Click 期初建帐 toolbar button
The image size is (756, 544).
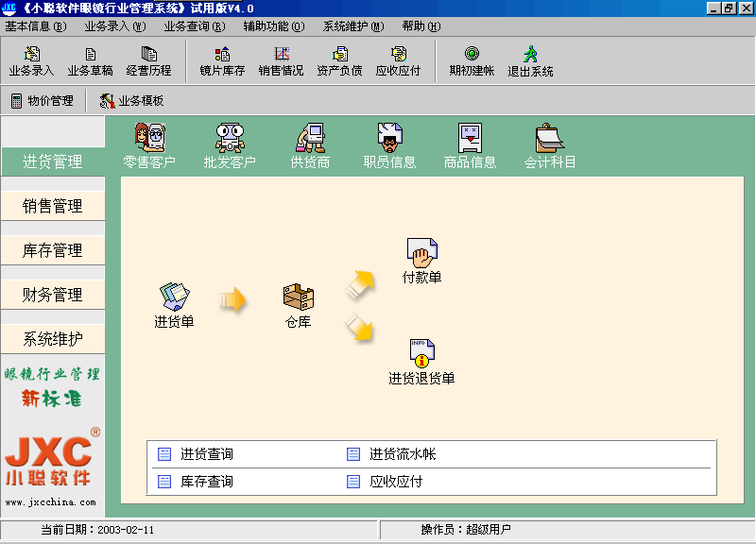(472, 61)
